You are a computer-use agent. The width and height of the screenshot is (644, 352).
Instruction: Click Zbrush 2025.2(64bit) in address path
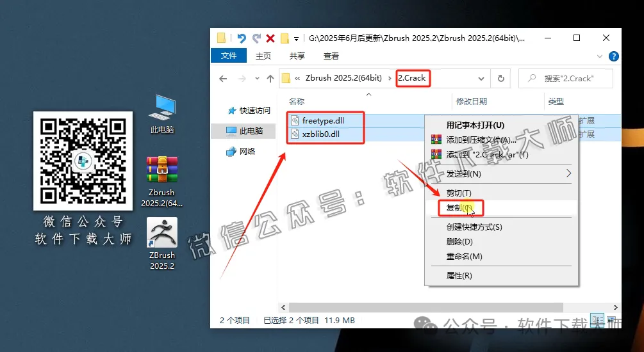[343, 78]
